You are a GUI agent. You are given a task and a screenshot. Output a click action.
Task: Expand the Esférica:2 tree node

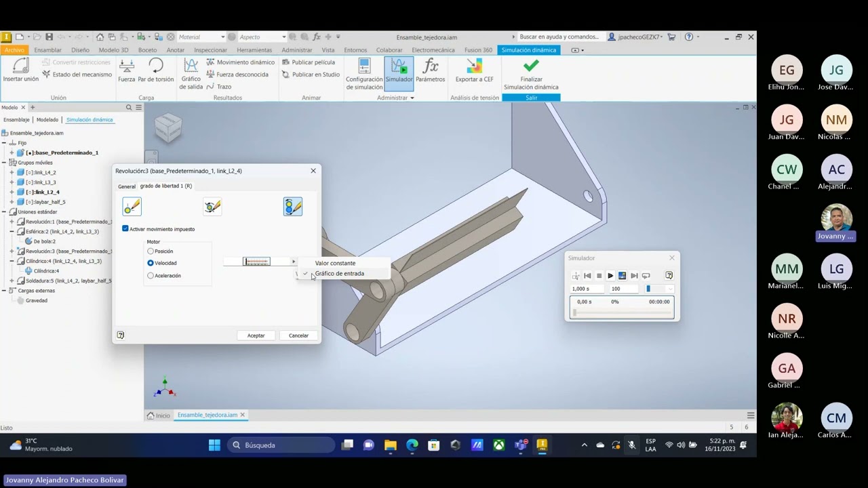(12, 232)
